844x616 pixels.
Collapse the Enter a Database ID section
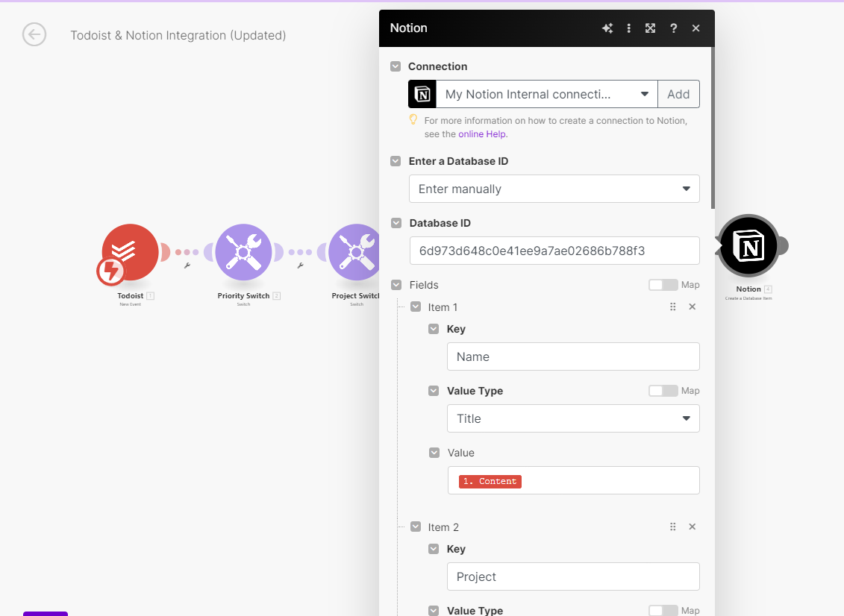coord(396,161)
